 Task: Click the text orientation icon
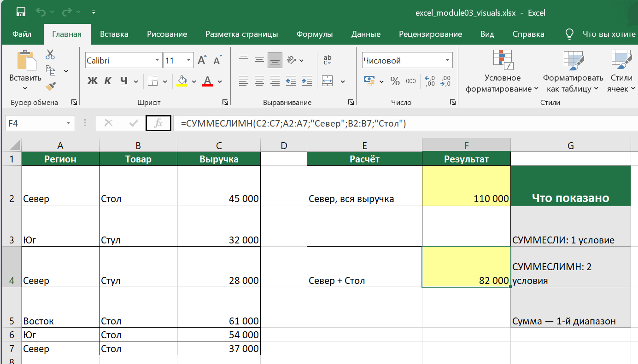pyautogui.click(x=291, y=60)
